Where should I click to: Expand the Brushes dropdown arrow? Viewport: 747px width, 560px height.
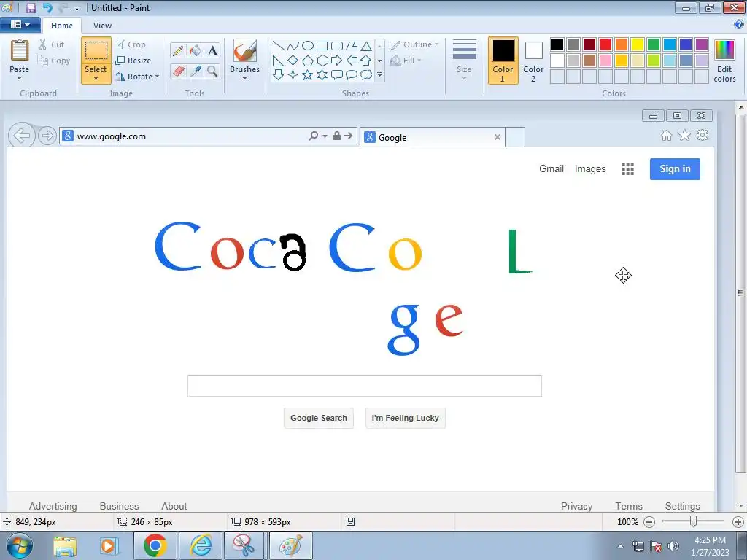[244, 79]
